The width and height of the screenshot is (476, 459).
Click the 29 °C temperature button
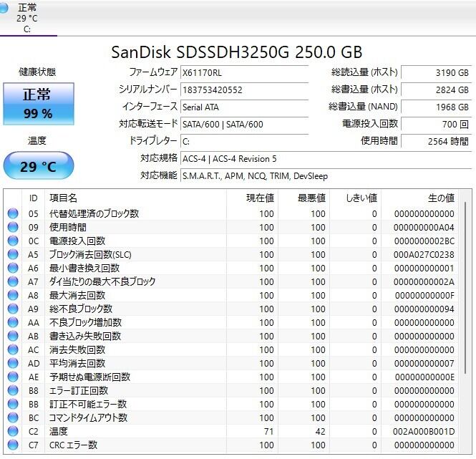tap(38, 166)
